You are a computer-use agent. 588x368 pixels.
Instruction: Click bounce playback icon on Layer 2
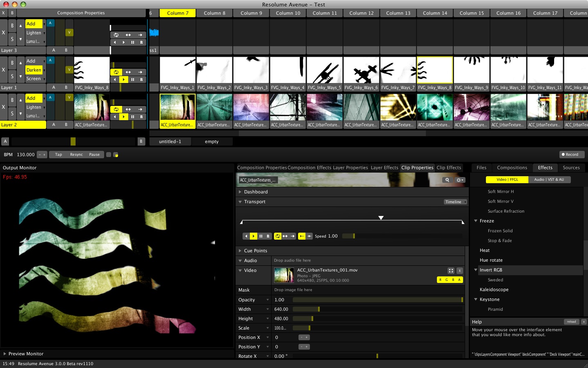[128, 109]
